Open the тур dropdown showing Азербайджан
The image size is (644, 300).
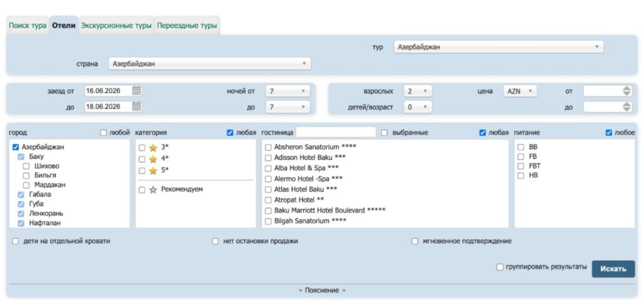[498, 47]
